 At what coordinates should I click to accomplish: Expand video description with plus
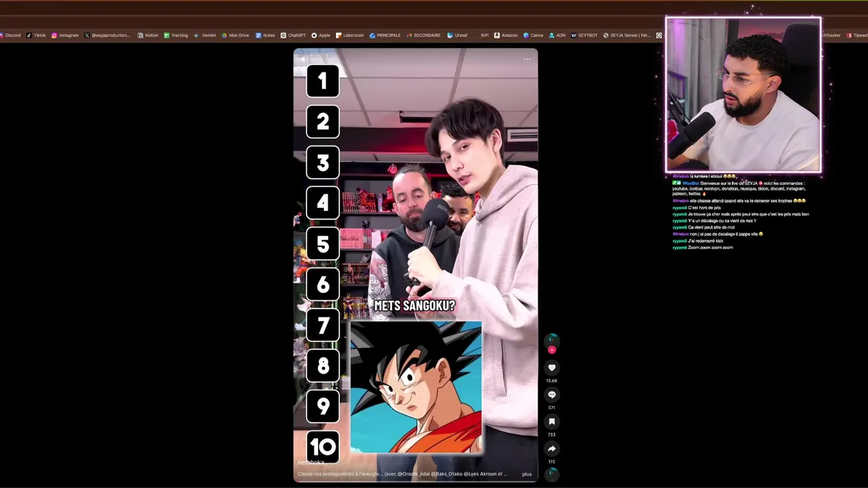pyautogui.click(x=527, y=474)
